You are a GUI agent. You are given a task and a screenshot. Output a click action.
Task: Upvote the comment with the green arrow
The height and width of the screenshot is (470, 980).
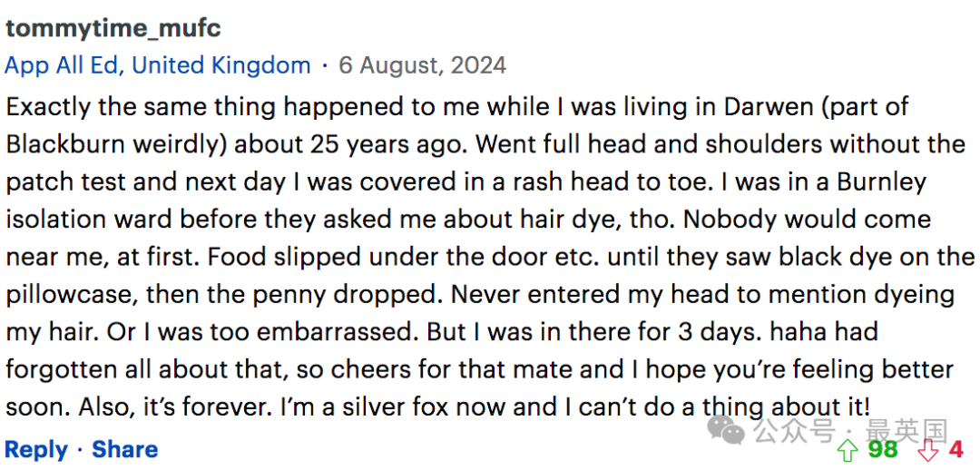pyautogui.click(x=848, y=449)
